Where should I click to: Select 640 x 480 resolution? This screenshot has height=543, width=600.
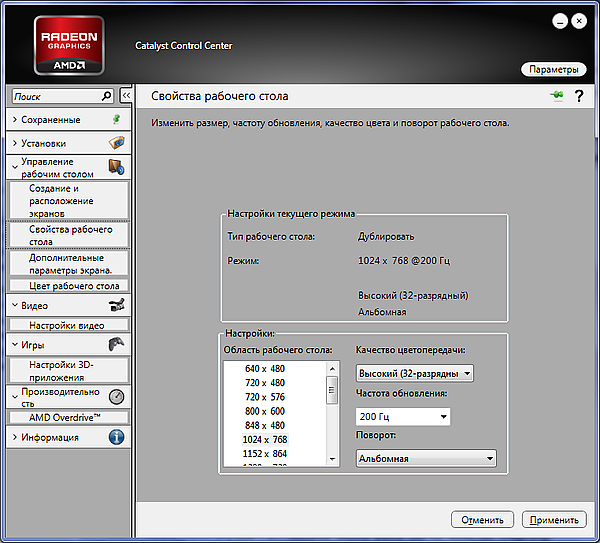(265, 369)
